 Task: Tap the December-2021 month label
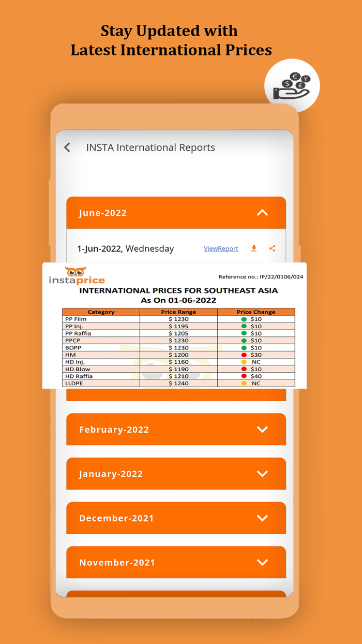pyautogui.click(x=116, y=518)
